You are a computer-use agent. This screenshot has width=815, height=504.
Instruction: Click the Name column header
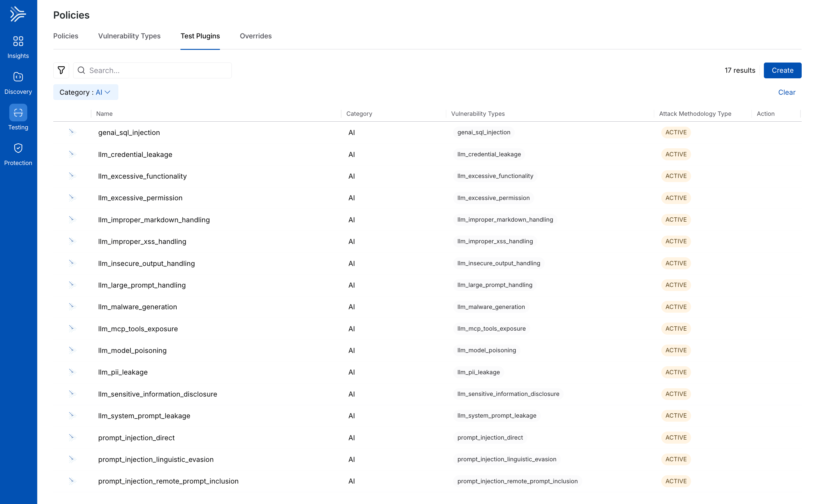click(104, 114)
